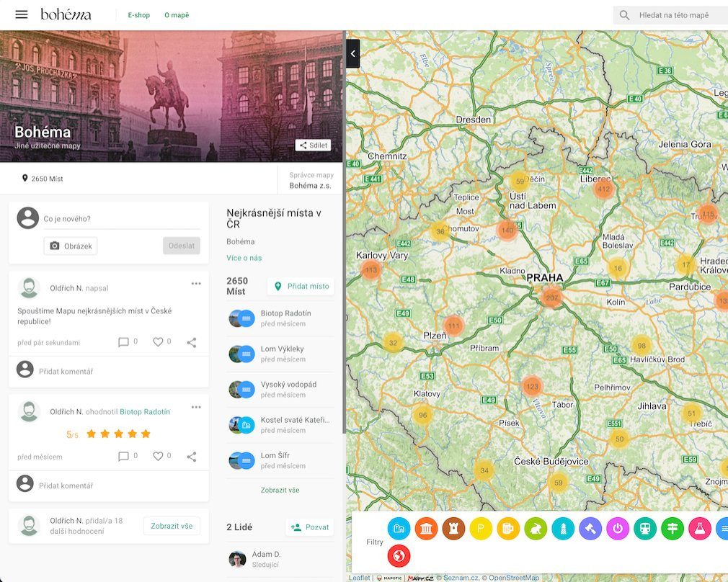The image size is (728, 582).
Task: Click the pink flask filter icon
Action: click(x=700, y=529)
